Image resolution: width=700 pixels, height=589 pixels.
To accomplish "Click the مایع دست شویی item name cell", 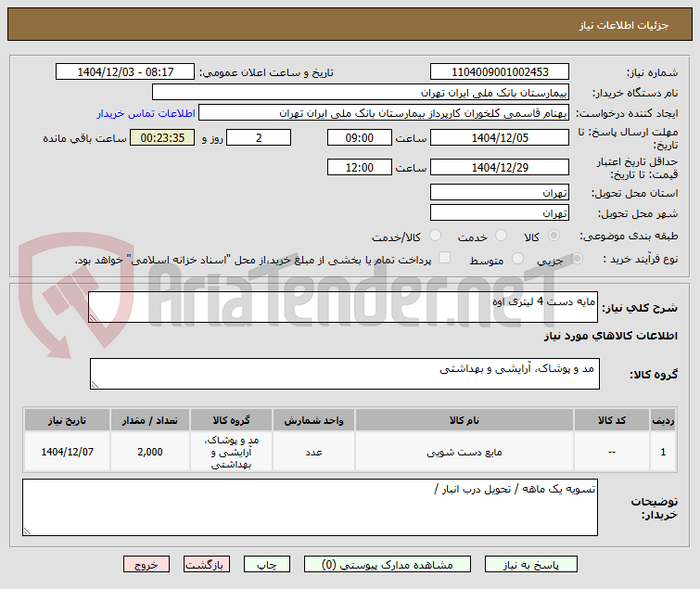I will click(465, 452).
